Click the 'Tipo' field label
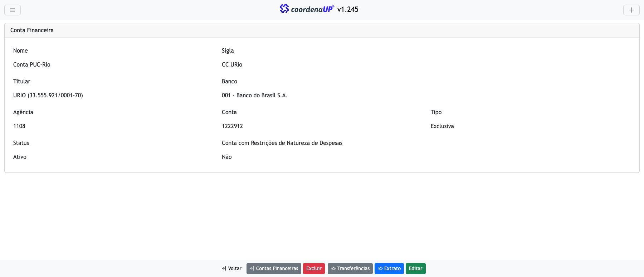This screenshot has height=277, width=644. 436,112
